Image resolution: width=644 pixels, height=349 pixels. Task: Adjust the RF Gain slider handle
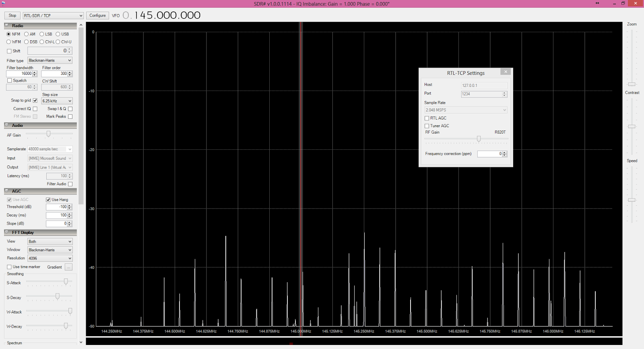479,139
